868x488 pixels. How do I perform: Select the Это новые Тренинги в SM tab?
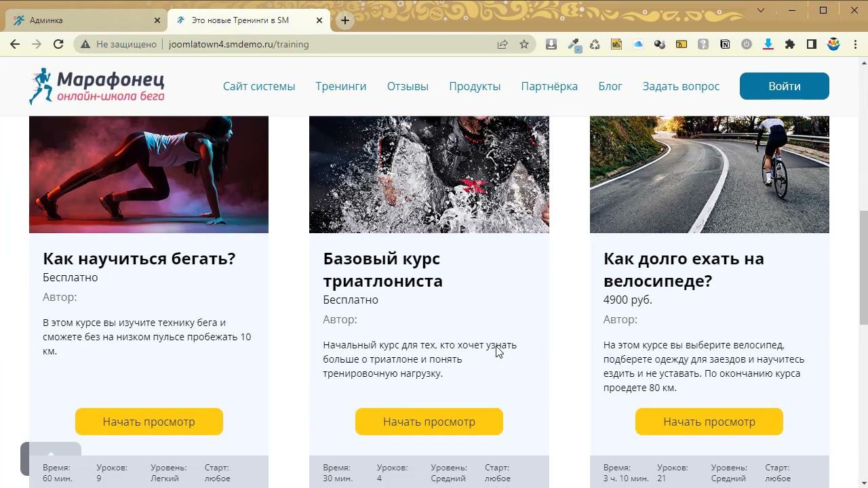248,20
